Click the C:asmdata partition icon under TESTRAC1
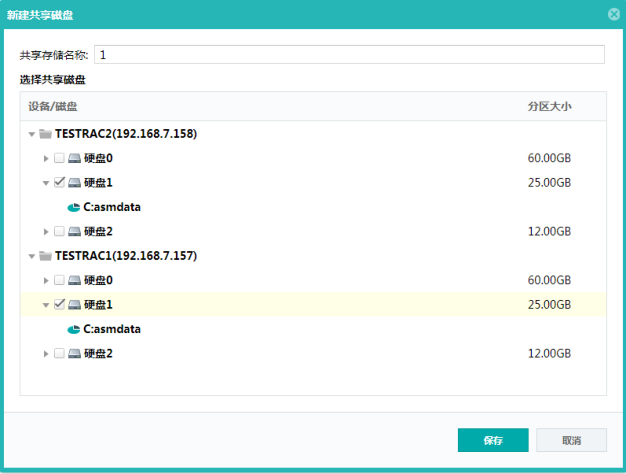The image size is (626, 474). [x=73, y=329]
